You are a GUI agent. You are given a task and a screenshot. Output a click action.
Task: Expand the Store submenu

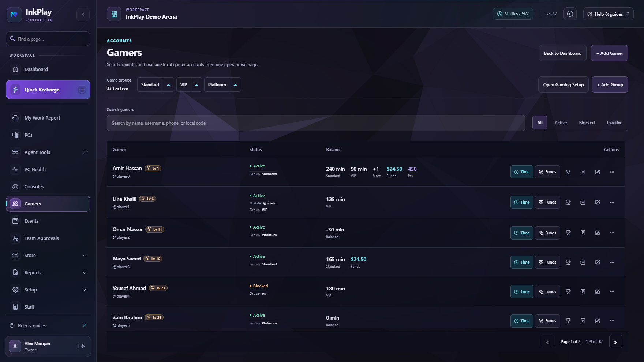[85, 255]
